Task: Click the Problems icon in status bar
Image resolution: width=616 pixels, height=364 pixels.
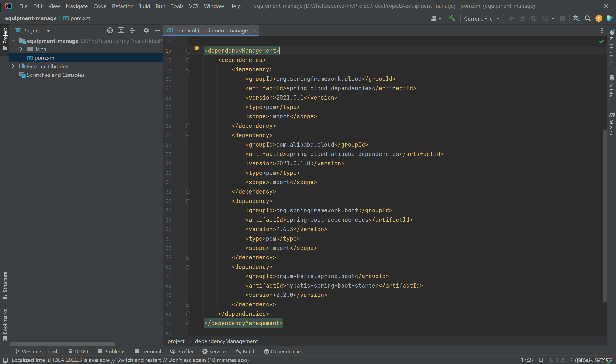Action: click(x=111, y=351)
